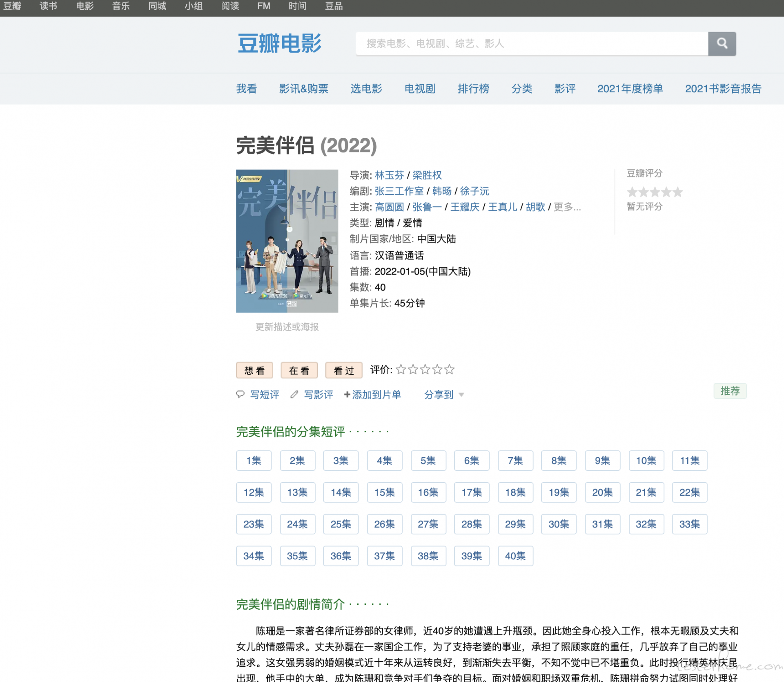The height and width of the screenshot is (682, 784).
Task: Open episode 11集 reviews
Action: pyautogui.click(x=690, y=461)
